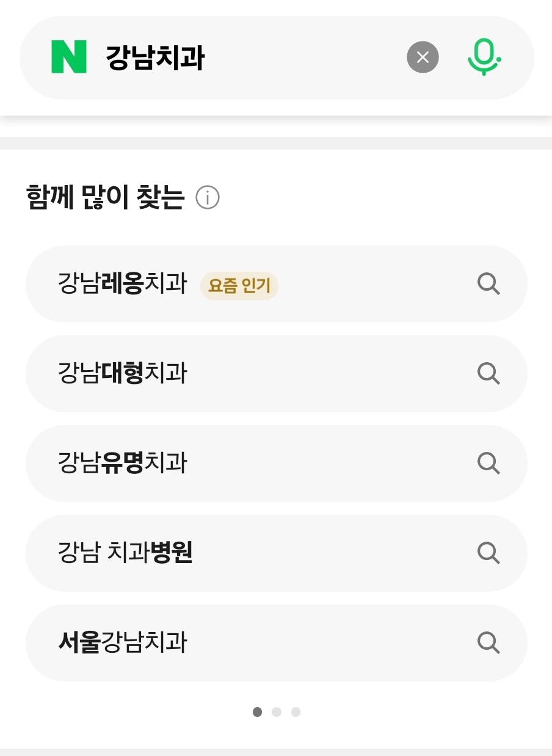Switch to third suggestions page dot

pyautogui.click(x=296, y=712)
